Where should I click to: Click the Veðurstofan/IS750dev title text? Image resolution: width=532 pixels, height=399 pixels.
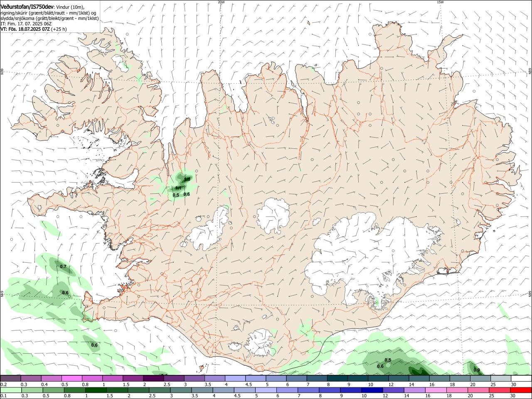coord(27,7)
